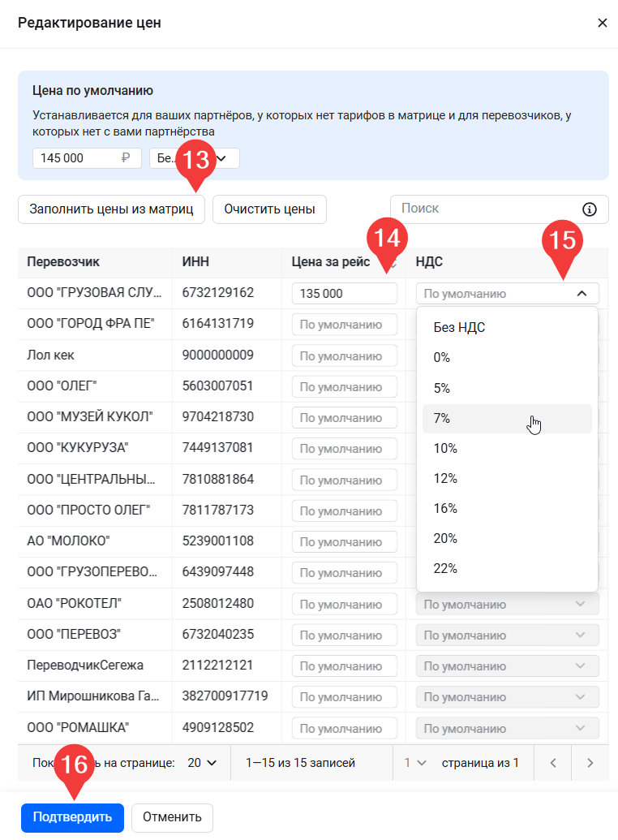Click the Поиск search field
The width and height of the screenshot is (618, 840).
(x=485, y=209)
